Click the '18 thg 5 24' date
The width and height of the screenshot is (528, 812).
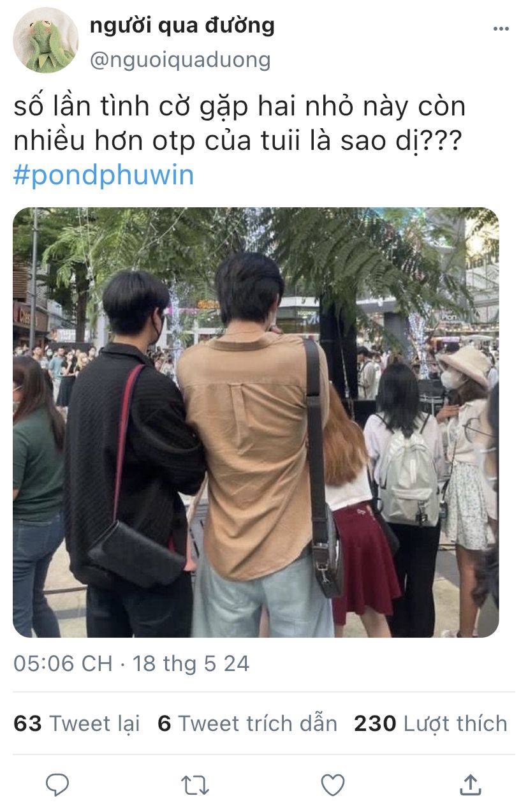coord(191,663)
